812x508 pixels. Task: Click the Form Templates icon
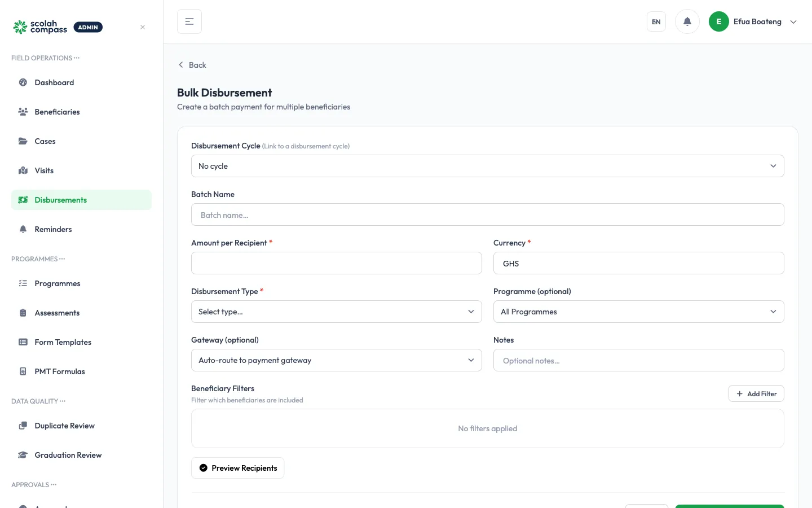(x=23, y=342)
